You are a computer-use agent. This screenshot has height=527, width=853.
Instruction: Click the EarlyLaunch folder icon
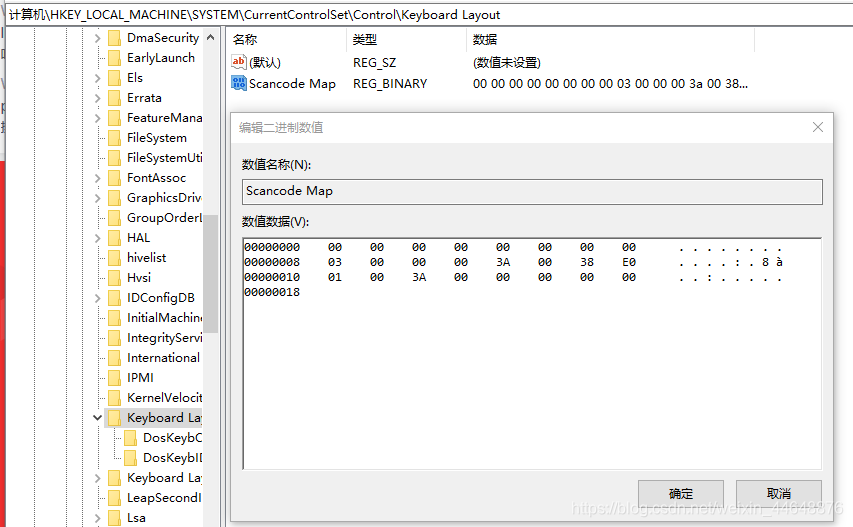click(x=114, y=58)
